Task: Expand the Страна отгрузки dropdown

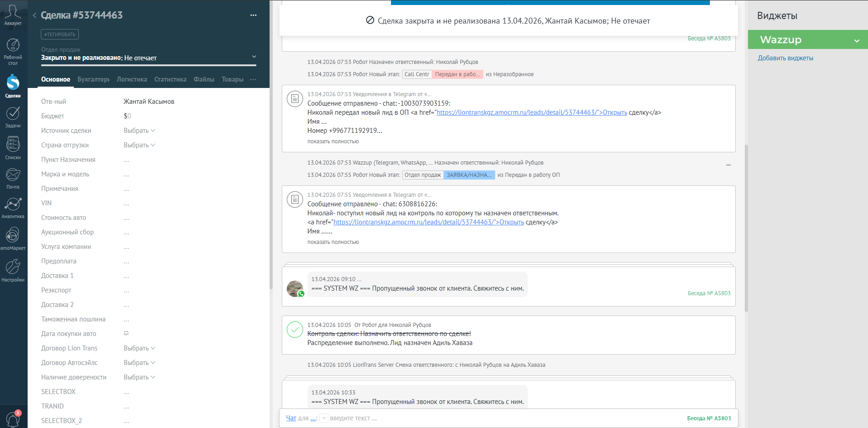Action: click(x=140, y=145)
